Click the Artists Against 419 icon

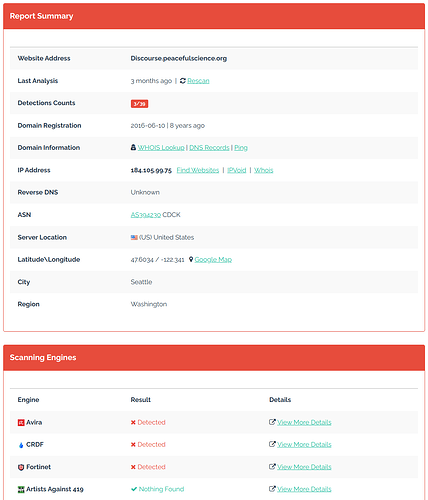point(21,489)
